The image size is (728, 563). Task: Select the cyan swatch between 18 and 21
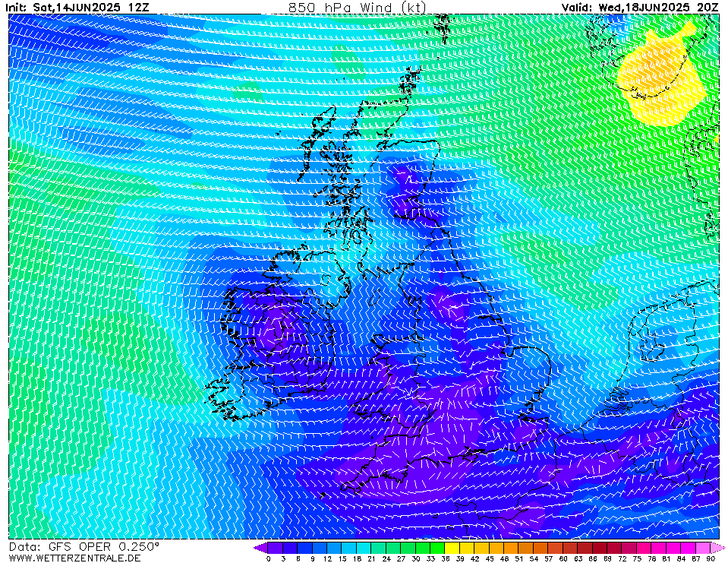(x=364, y=548)
